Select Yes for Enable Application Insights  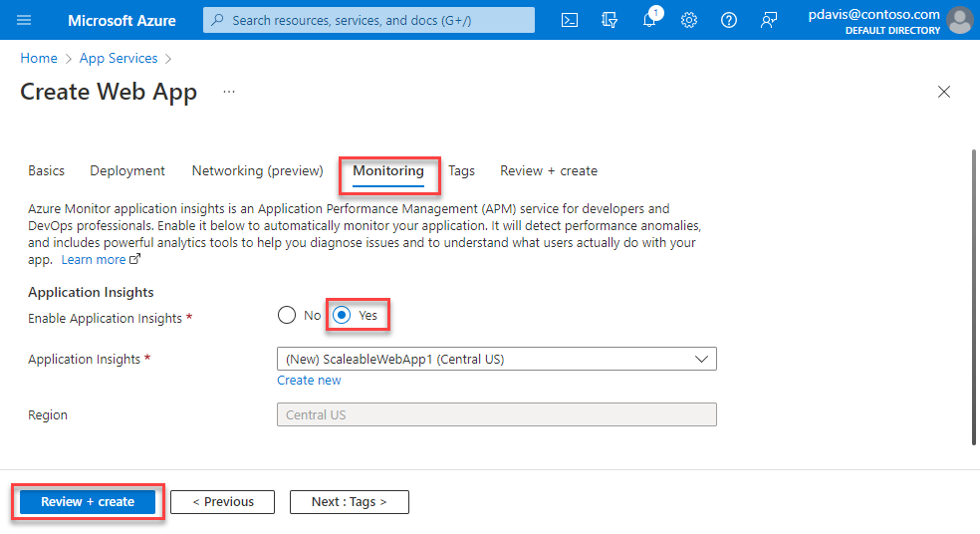[x=342, y=316]
